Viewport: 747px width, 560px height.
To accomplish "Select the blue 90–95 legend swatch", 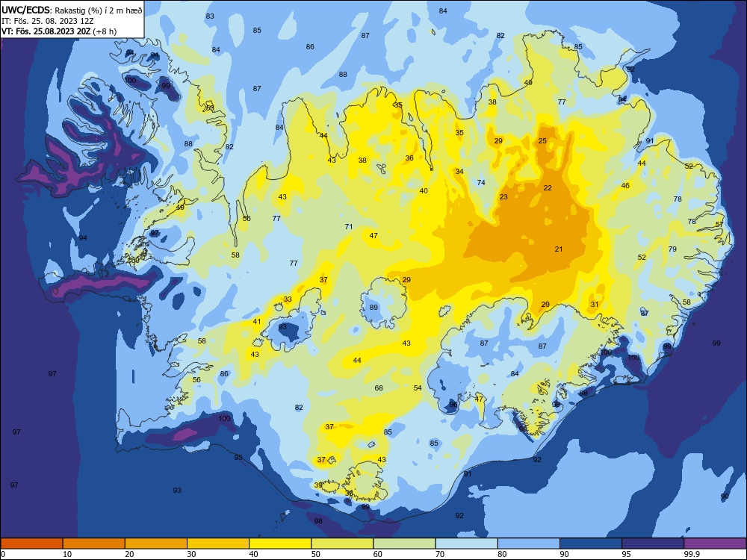I will 591,544.
